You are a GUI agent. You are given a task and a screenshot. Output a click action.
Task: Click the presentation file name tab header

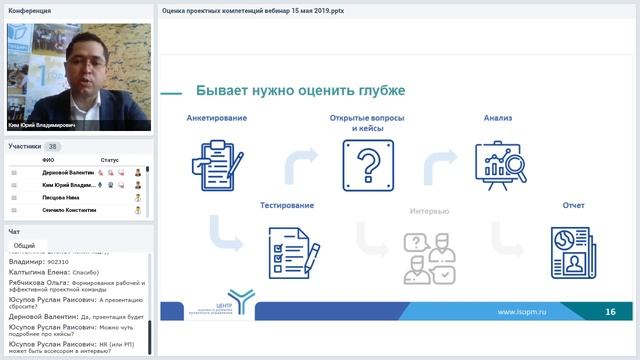click(x=253, y=11)
